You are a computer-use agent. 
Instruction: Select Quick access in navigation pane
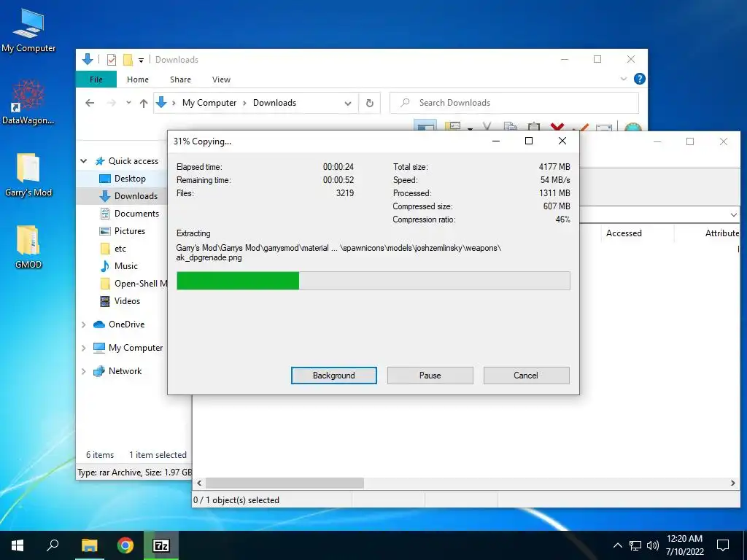click(127, 161)
